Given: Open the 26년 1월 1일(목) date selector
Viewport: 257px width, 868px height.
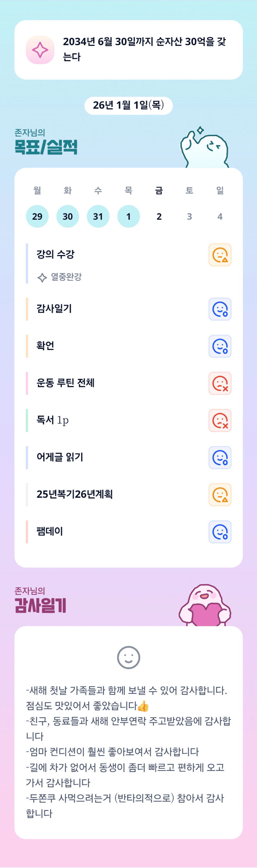Looking at the screenshot, I should click(x=128, y=105).
